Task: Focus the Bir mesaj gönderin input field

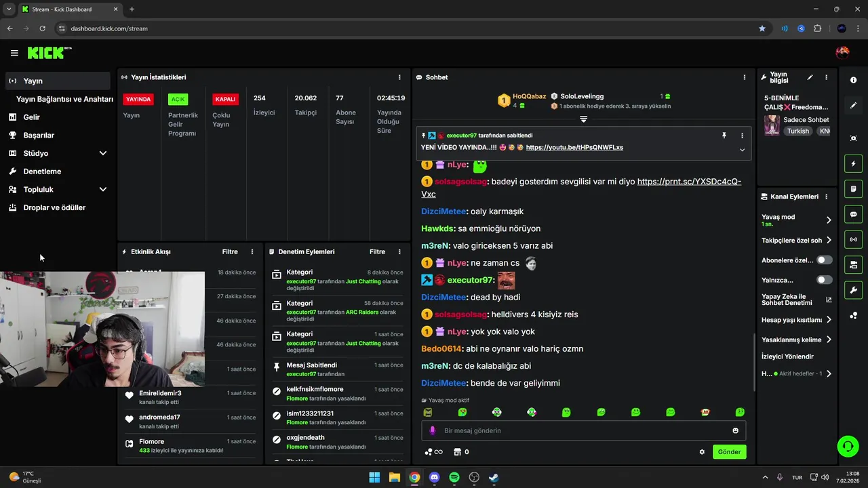Action: coord(583,430)
